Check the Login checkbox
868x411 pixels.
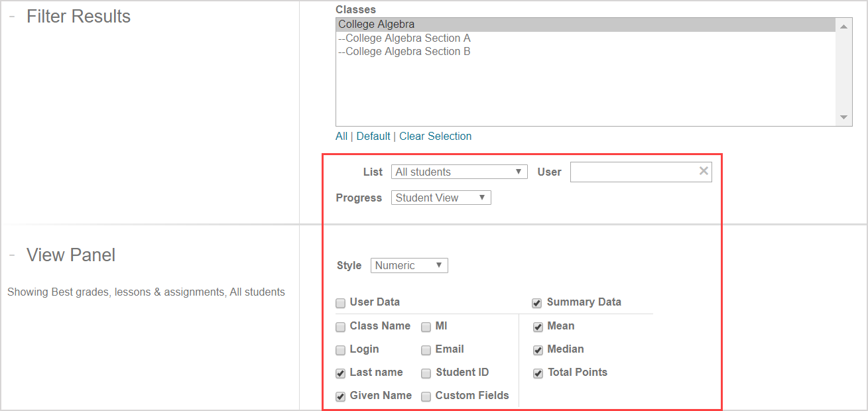click(340, 350)
